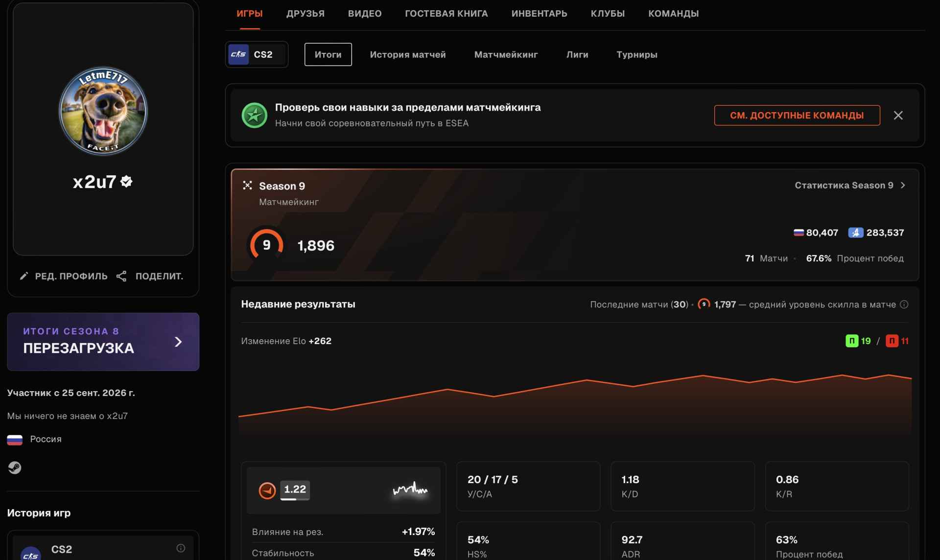Screen dimensions: 940x560
Task: Click ПОДЕЛИТ. share button
Action: pos(150,276)
